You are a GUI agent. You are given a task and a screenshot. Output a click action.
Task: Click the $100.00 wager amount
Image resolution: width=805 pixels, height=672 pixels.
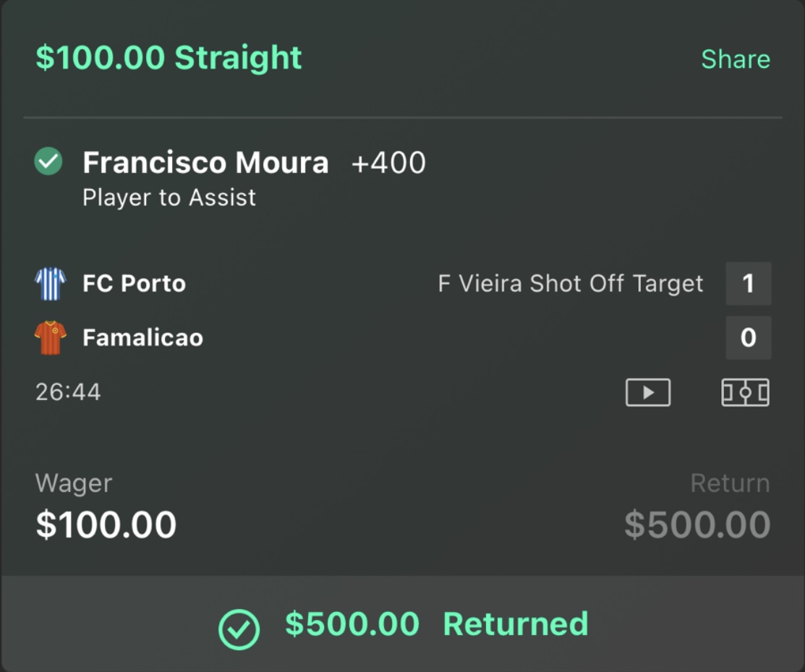click(x=106, y=524)
